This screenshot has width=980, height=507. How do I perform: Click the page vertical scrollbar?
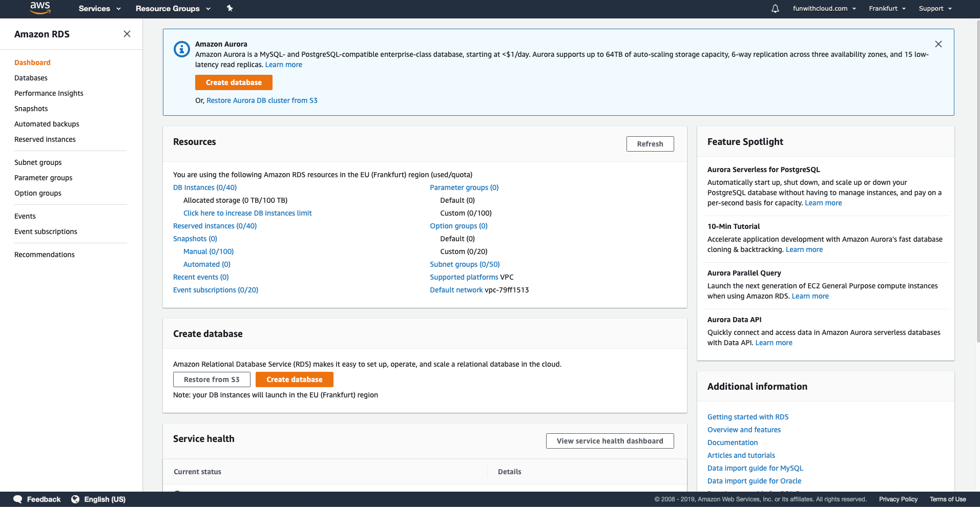pos(977,182)
